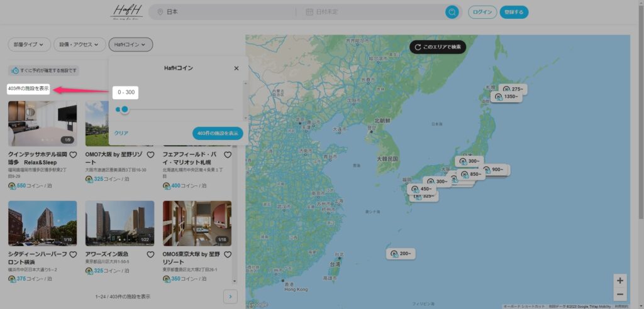Click キーボード ショートカット on map footer

click(525, 306)
